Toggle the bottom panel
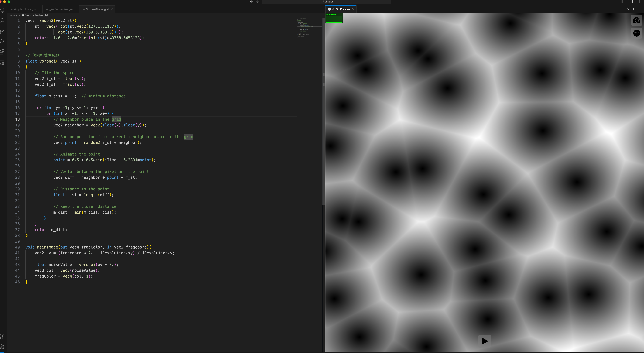644x353 pixels. (628, 2)
